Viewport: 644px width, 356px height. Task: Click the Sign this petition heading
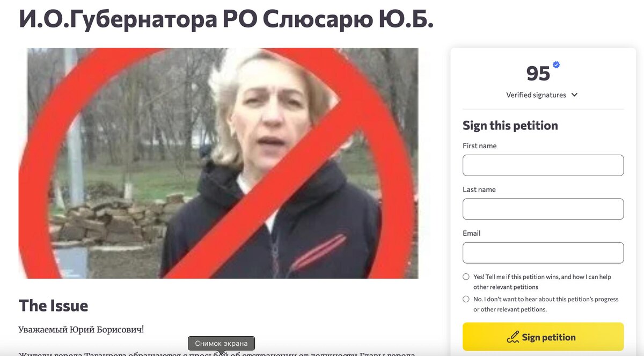tap(510, 126)
